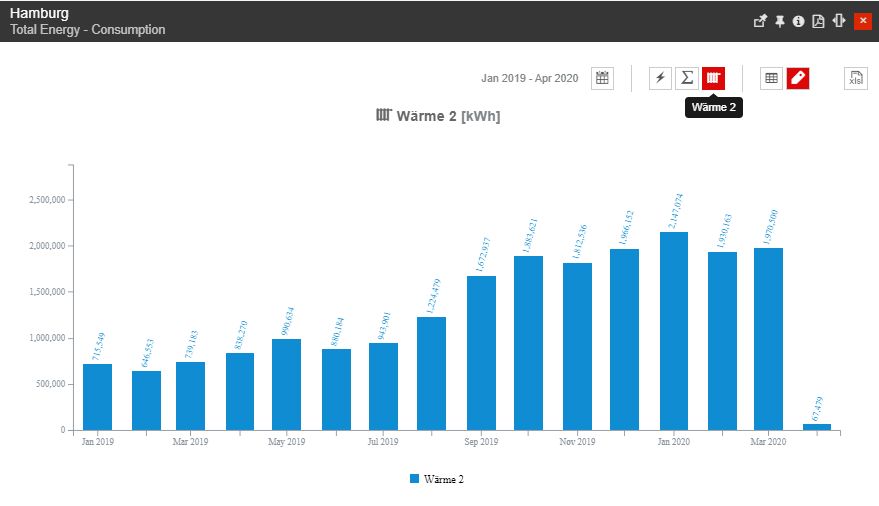
Task: Select the Jan 2019 bar
Action: pos(97,396)
